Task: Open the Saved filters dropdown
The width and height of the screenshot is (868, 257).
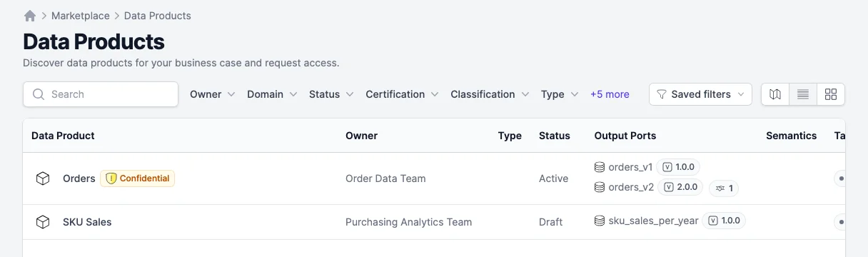Action: [700, 94]
